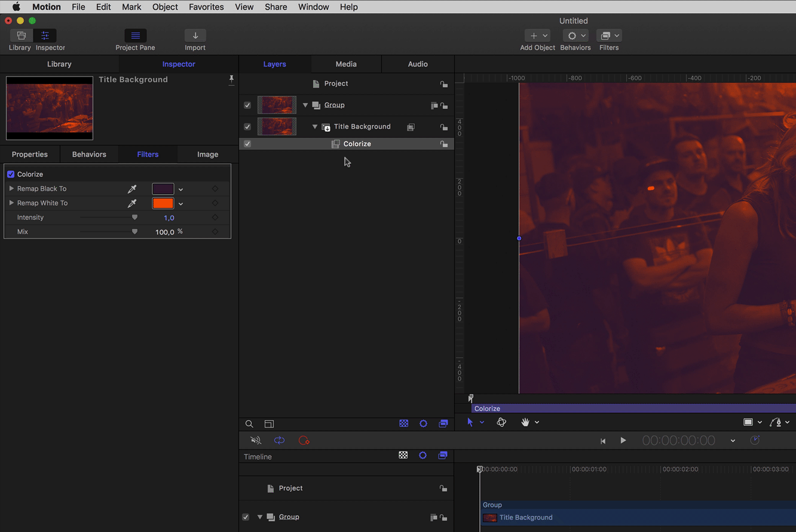The image size is (796, 532).
Task: Expand Remap White To parameter
Action: [x=11, y=203]
